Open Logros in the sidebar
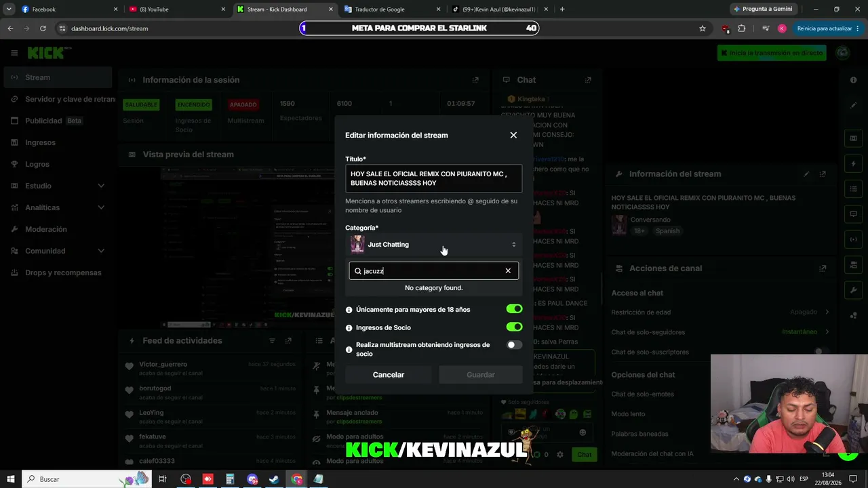The width and height of the screenshot is (868, 488). [x=58, y=164]
